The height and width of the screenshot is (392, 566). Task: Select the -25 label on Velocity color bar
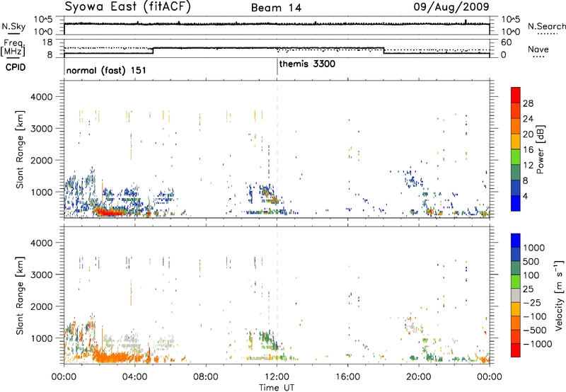tap(532, 302)
